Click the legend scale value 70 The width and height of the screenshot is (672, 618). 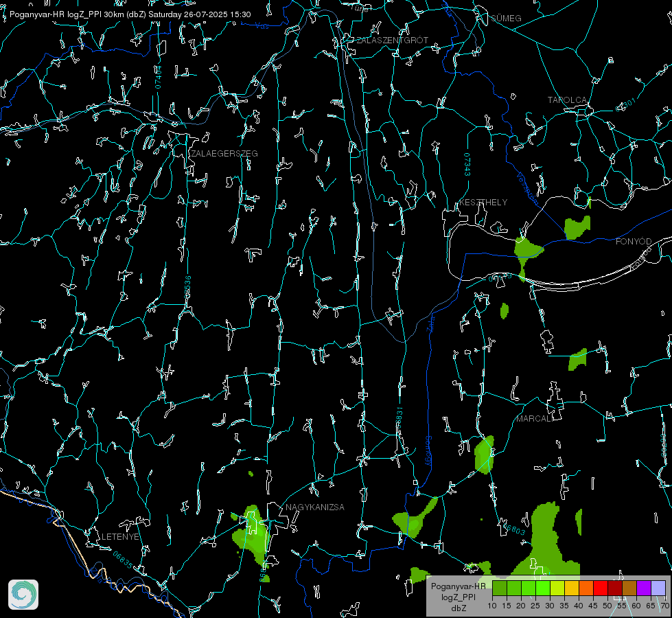665,606
